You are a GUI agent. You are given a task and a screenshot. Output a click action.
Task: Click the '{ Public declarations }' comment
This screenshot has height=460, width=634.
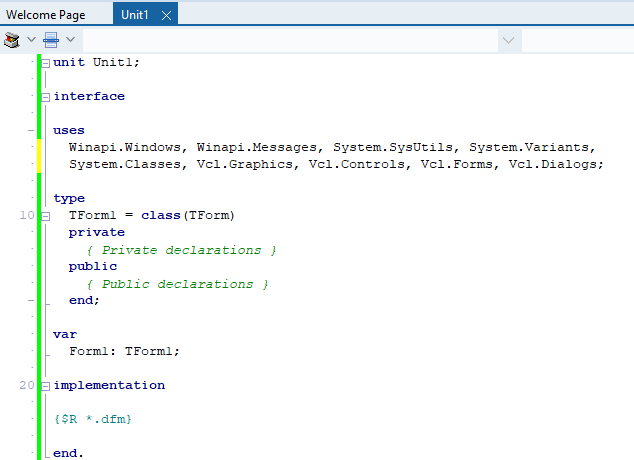coord(177,284)
